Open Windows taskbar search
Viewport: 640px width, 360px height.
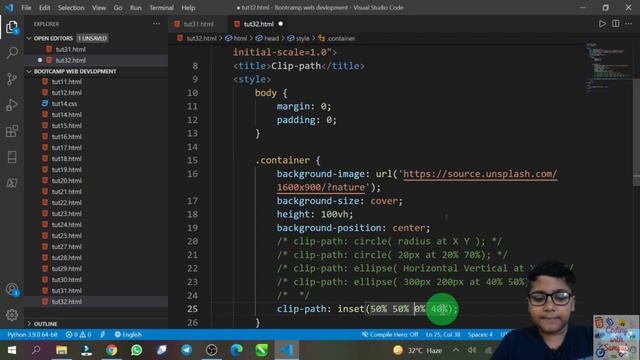36,350
